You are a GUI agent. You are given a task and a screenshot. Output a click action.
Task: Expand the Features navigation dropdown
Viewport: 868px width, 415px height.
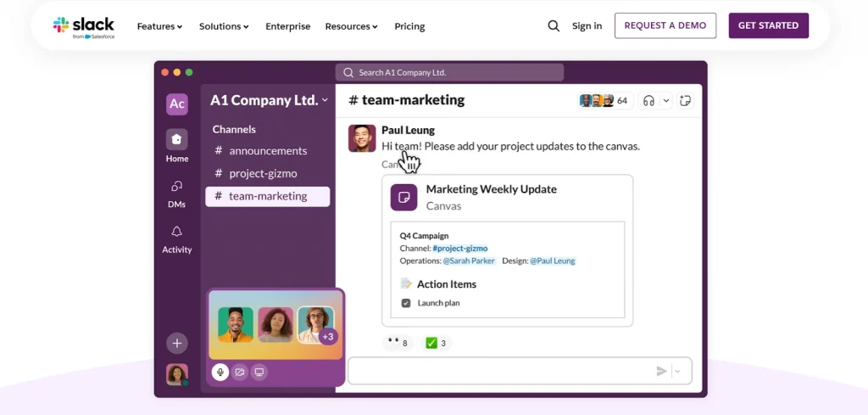(x=159, y=26)
